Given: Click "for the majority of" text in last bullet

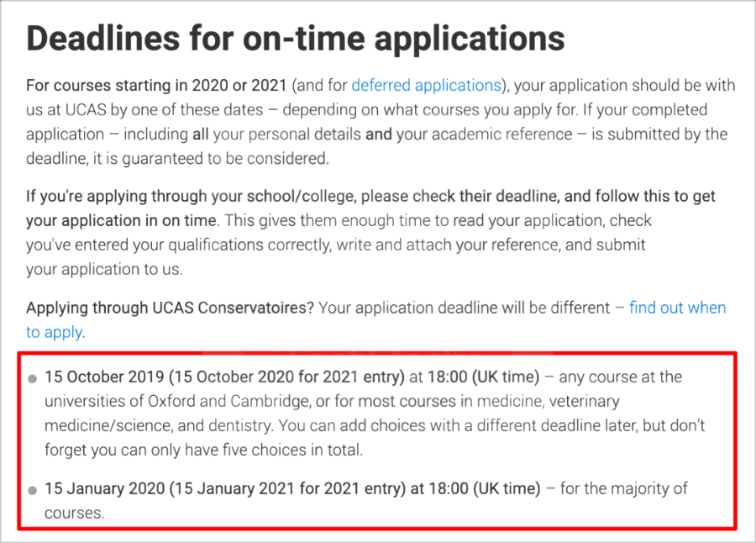Looking at the screenshot, I should (x=624, y=488).
